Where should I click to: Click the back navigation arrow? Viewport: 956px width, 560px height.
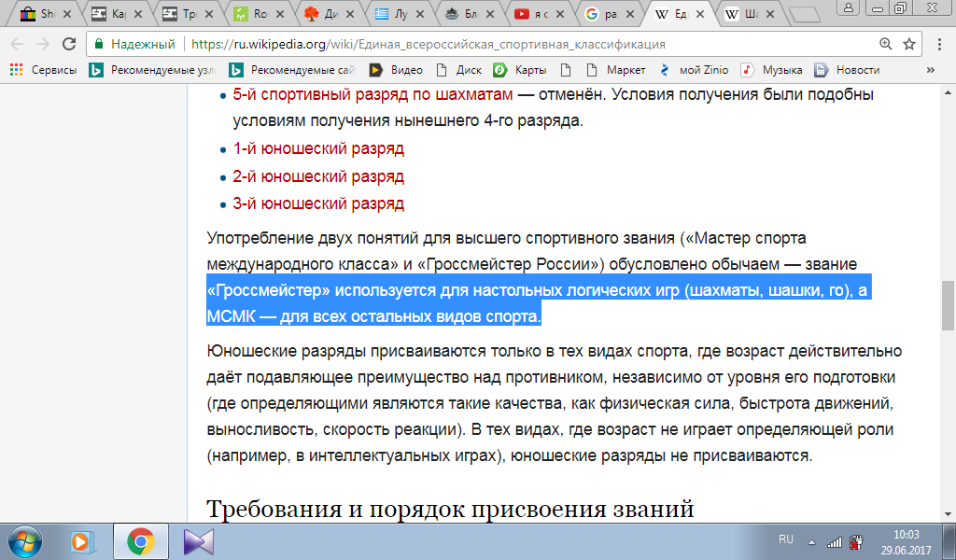[x=17, y=44]
